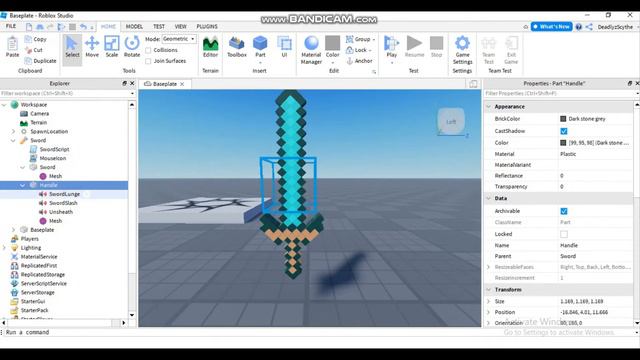
Task: Switch to the HOME tab
Action: (x=108, y=27)
